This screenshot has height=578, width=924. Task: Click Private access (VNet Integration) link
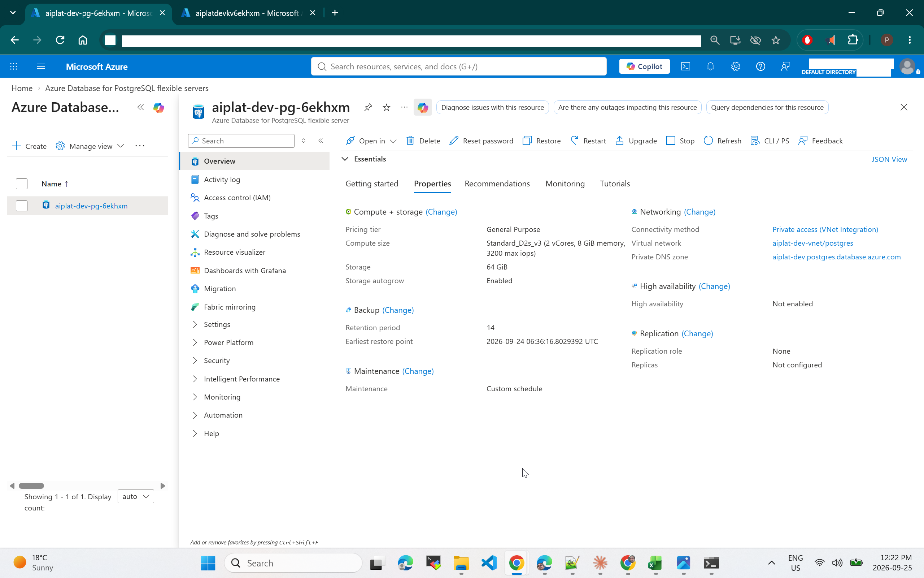coord(825,229)
